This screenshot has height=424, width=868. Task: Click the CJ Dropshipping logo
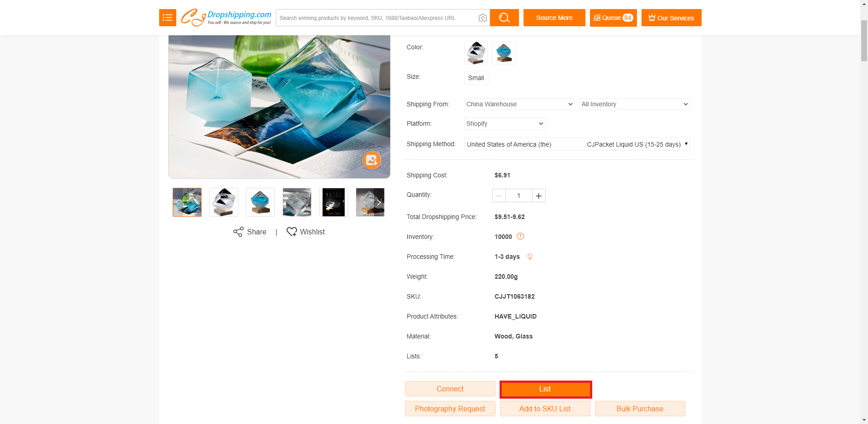(x=226, y=18)
